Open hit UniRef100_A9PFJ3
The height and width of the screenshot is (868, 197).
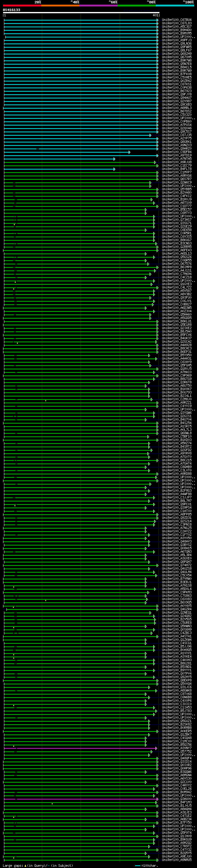[x=176, y=40]
